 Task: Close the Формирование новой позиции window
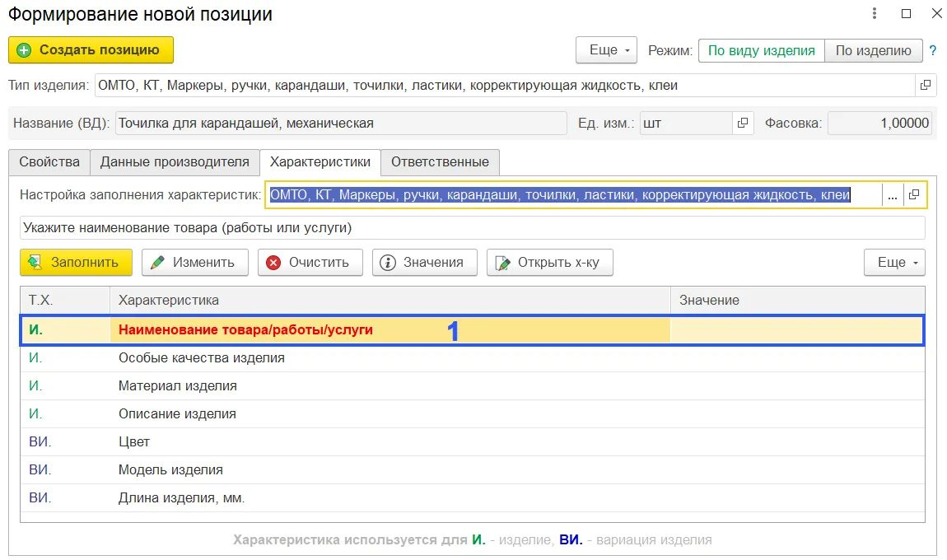pos(937,13)
